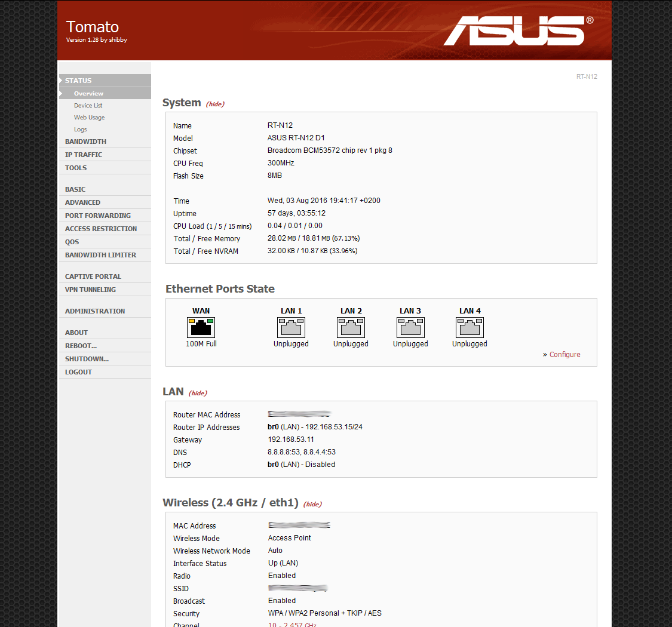The width and height of the screenshot is (672, 627).
Task: Open the Tools menu
Action: [x=105, y=168]
